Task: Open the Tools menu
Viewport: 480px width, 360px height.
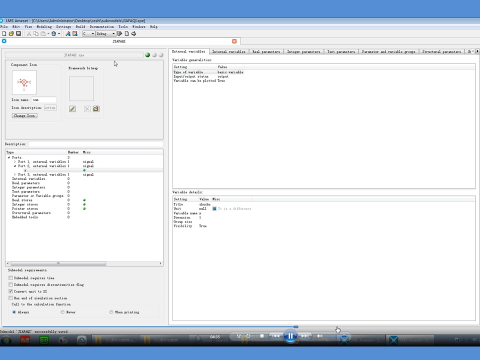Action: (x=123, y=27)
